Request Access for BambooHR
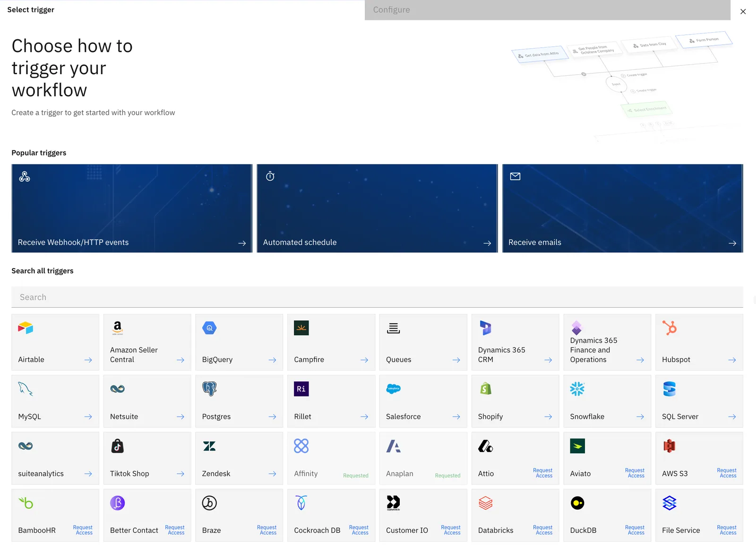The height and width of the screenshot is (546, 756). pyautogui.click(x=83, y=530)
